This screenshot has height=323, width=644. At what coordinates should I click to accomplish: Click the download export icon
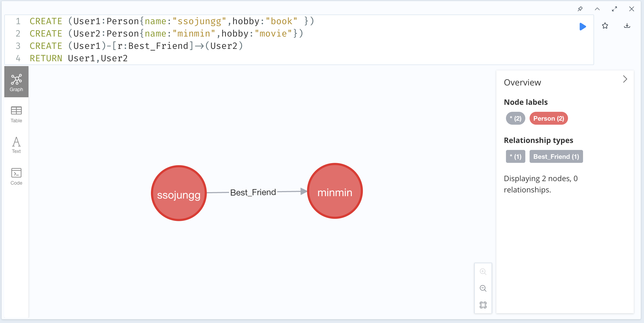point(627,26)
